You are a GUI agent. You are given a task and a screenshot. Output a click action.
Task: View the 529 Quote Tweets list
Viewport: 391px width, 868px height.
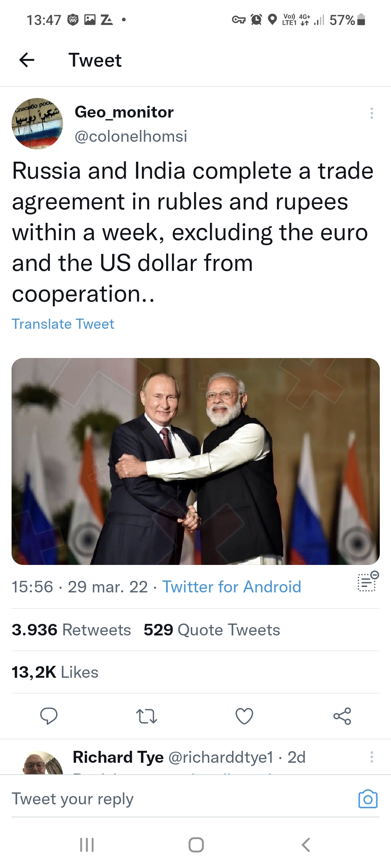coord(212,630)
